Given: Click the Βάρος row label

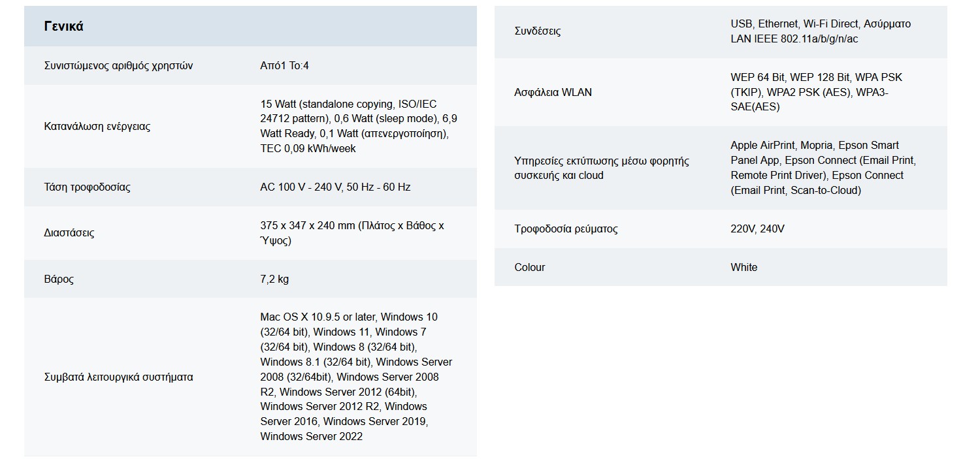Looking at the screenshot, I should click(59, 279).
